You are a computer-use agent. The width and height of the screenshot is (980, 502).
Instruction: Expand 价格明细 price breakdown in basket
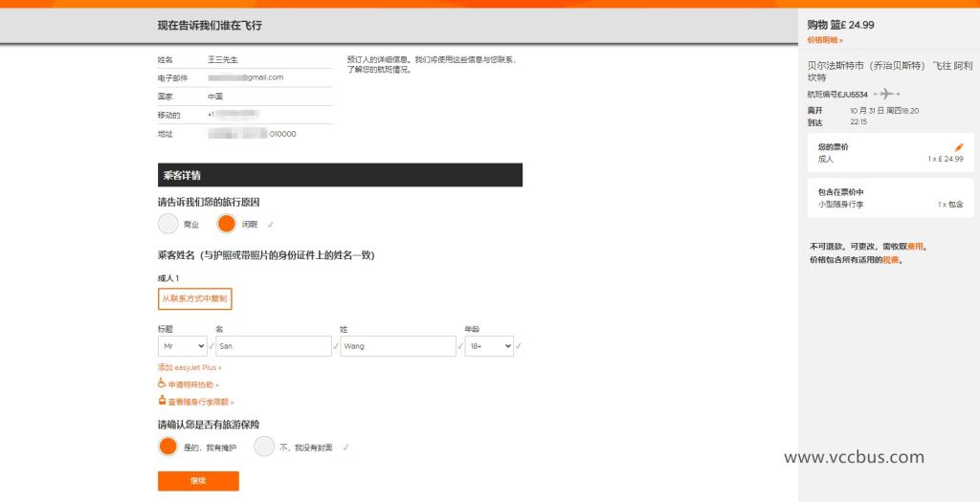(825, 40)
